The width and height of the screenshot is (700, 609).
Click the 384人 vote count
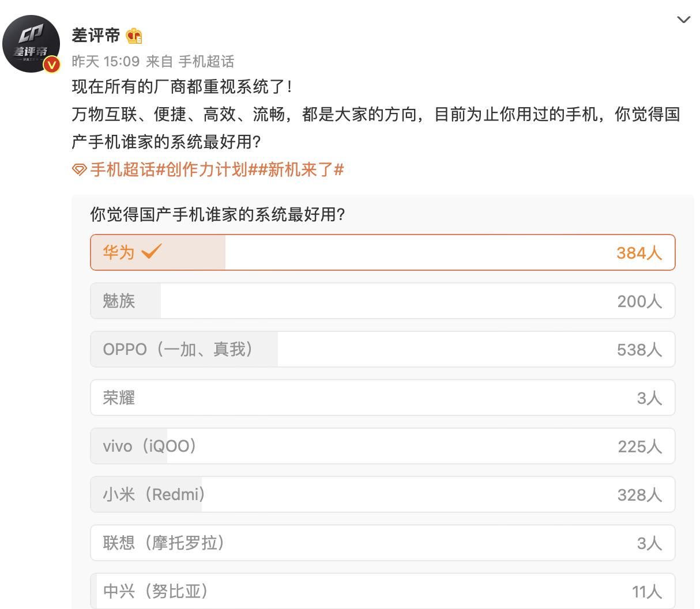click(639, 253)
